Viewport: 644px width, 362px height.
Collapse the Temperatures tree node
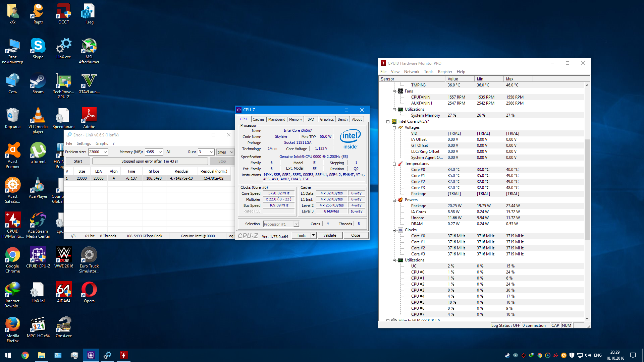[394, 164]
